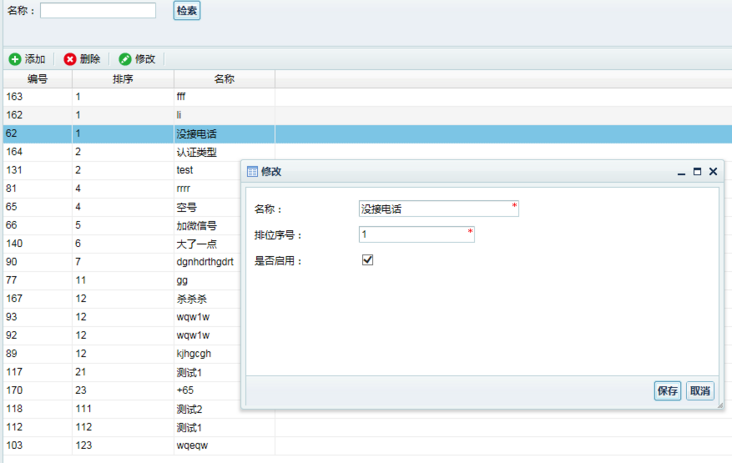
Task: Select the row named rrrr
Action: (x=121, y=189)
